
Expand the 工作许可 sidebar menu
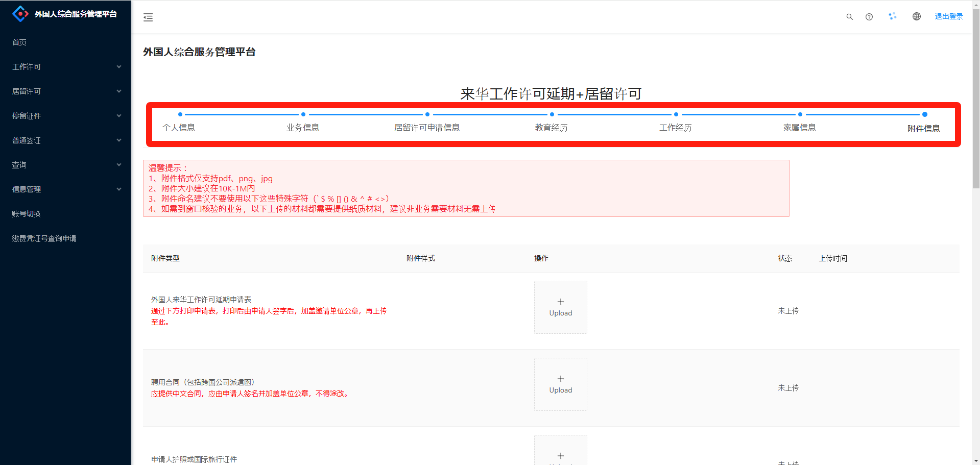click(65, 67)
